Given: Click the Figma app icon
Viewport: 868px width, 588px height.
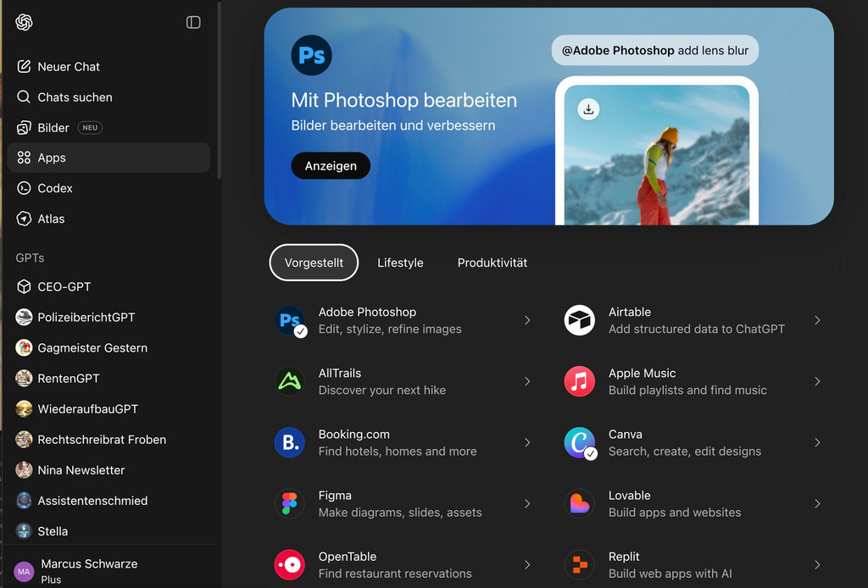Looking at the screenshot, I should pyautogui.click(x=290, y=504).
